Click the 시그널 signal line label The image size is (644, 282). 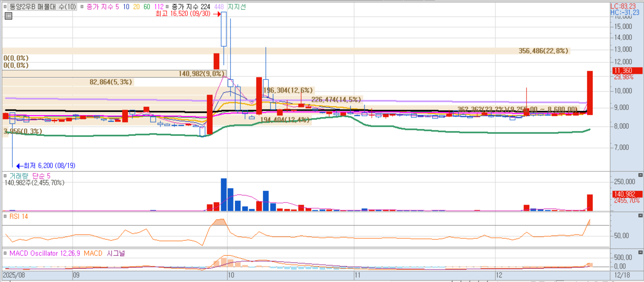(x=116, y=253)
